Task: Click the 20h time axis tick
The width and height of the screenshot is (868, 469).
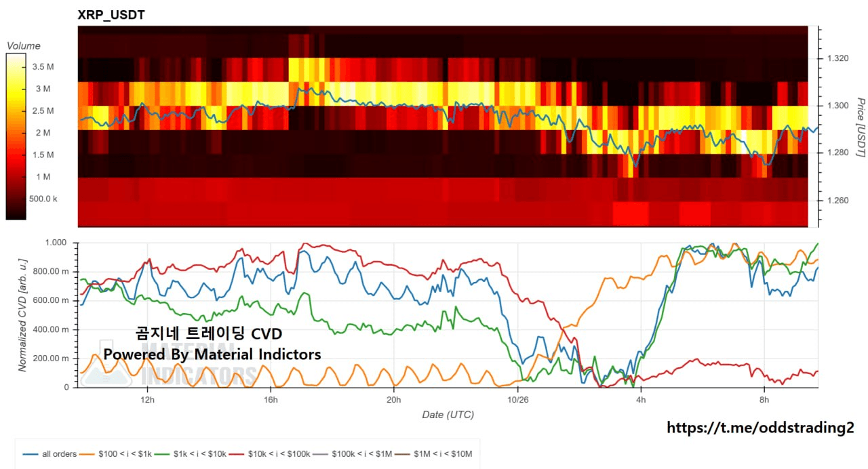Action: pyautogui.click(x=393, y=399)
